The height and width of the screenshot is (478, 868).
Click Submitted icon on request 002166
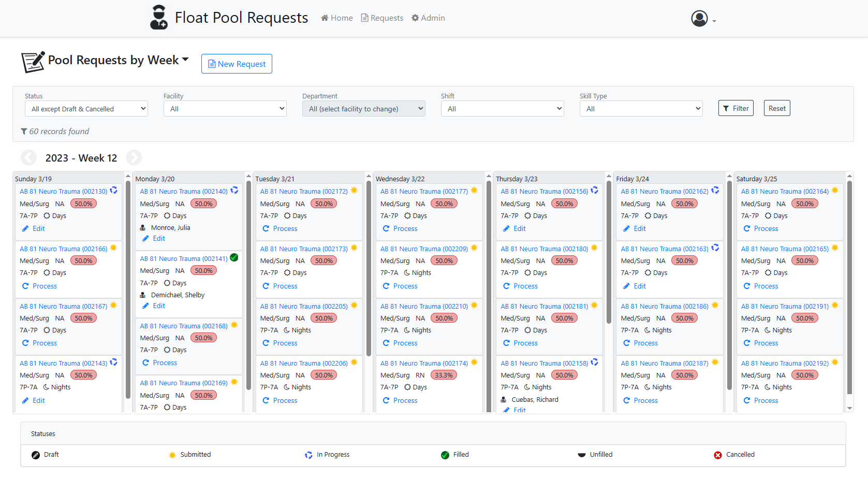pyautogui.click(x=113, y=248)
